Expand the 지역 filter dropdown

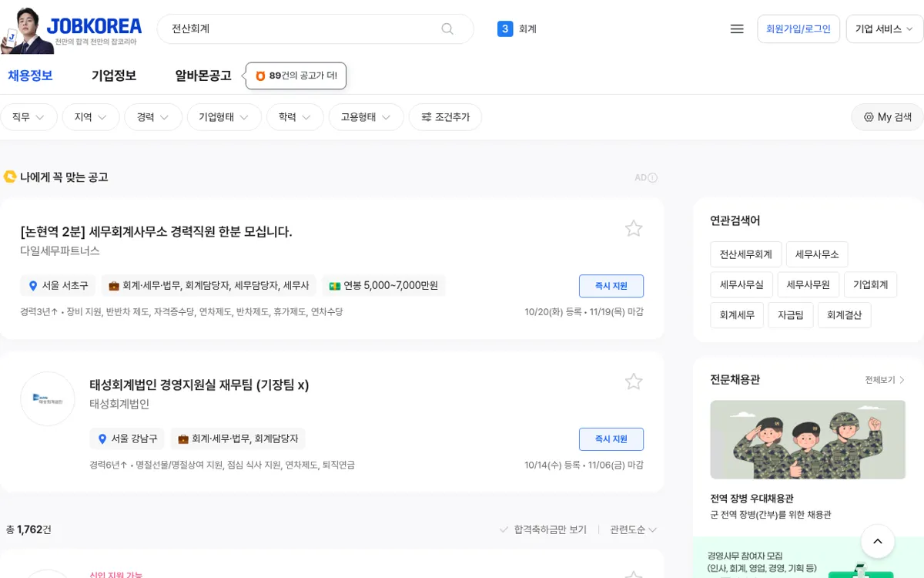pos(91,117)
